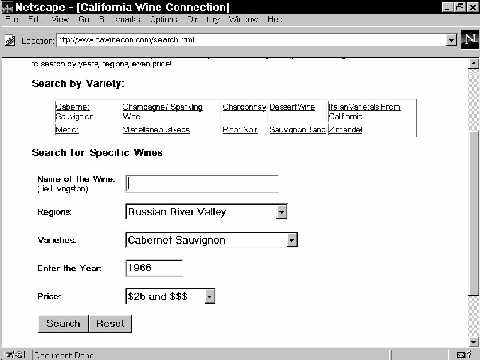
Task: Follow the Champagne/Sparkling Wine link
Action: (162, 112)
